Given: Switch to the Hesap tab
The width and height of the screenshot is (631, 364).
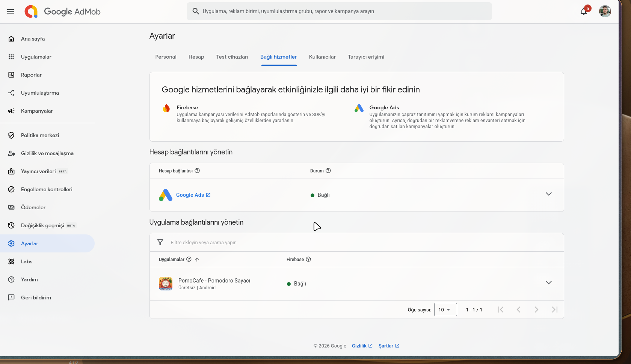Looking at the screenshot, I should pyautogui.click(x=196, y=57).
